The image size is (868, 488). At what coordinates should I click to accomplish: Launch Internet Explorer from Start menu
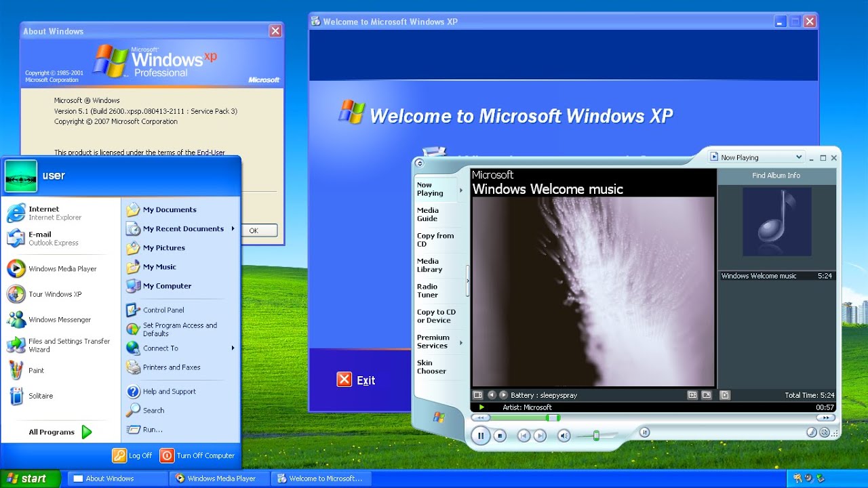(61, 213)
